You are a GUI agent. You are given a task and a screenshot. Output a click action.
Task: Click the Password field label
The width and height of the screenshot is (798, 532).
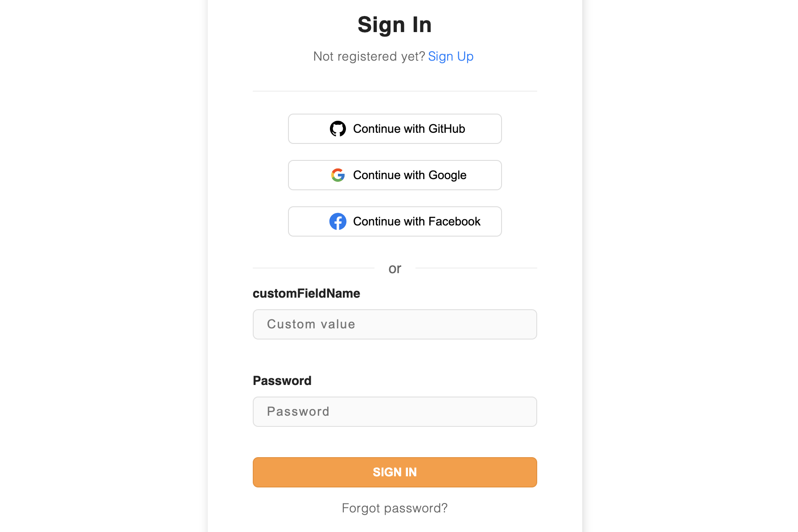pos(282,381)
